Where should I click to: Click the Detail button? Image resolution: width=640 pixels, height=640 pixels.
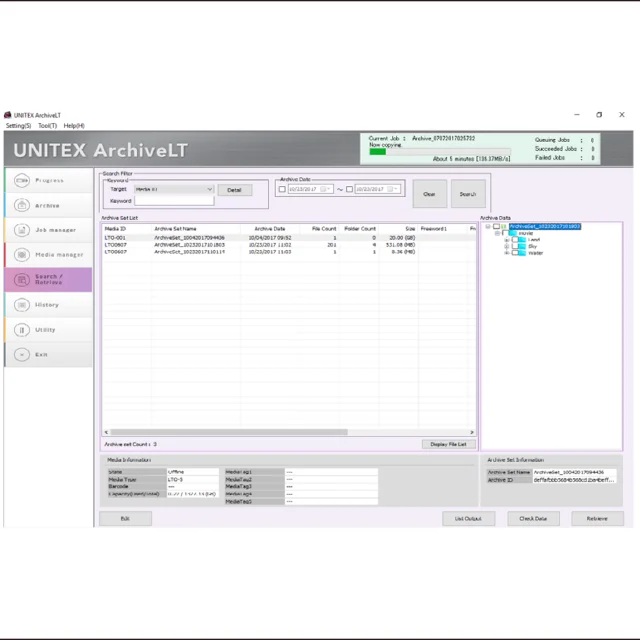point(235,190)
